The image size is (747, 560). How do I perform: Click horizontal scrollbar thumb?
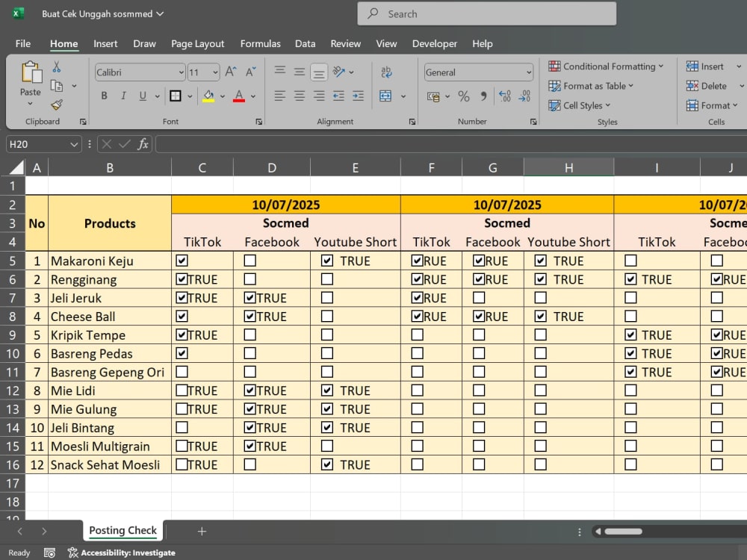(x=624, y=532)
